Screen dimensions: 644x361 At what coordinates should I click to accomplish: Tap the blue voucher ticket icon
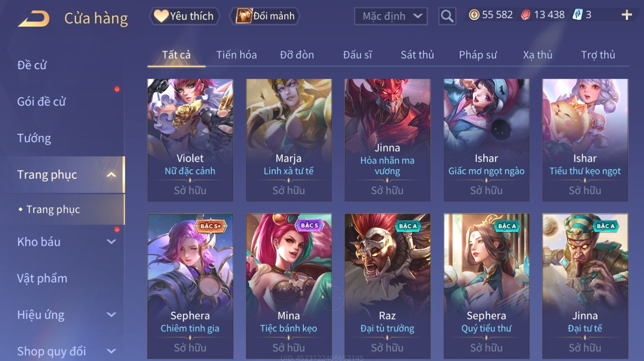[x=577, y=15]
